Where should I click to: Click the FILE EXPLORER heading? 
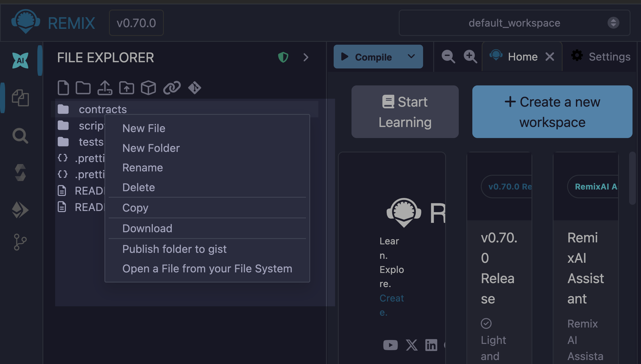pos(106,58)
